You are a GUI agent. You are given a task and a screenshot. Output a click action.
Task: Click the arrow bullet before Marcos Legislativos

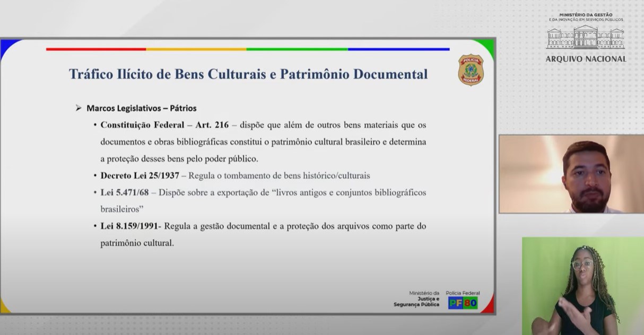pyautogui.click(x=79, y=108)
